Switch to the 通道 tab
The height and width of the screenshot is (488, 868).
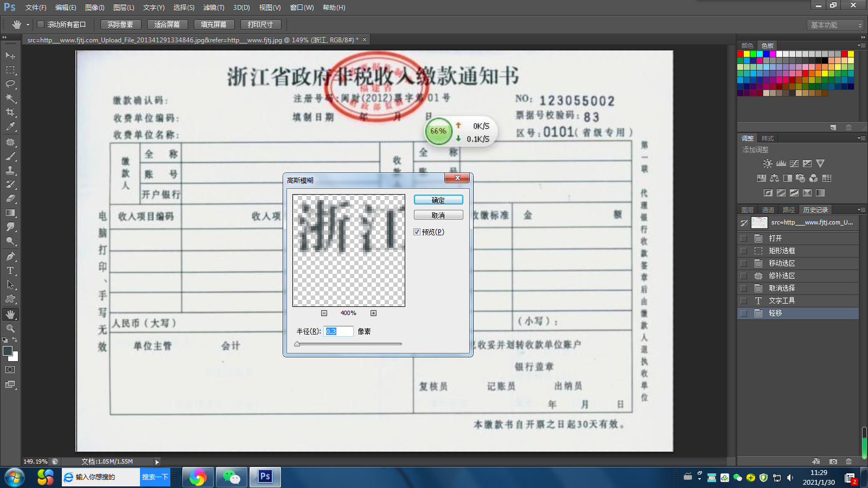(768, 210)
